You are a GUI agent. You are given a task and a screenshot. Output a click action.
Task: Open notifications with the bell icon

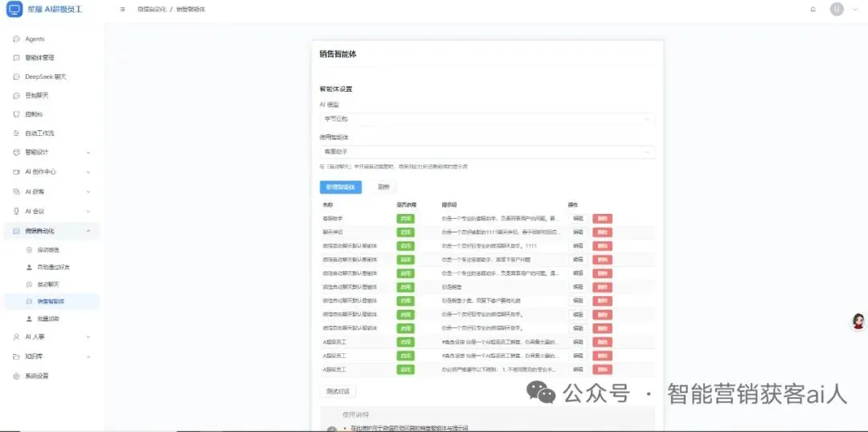[813, 10]
